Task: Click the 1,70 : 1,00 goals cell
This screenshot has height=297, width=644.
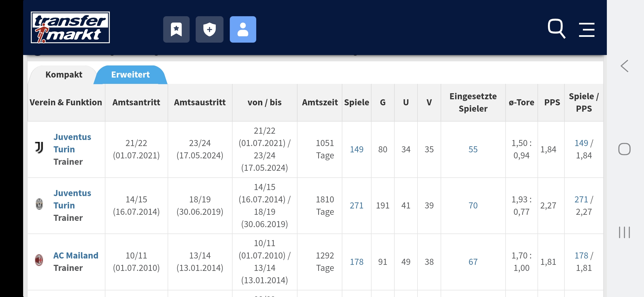Action: (522, 262)
